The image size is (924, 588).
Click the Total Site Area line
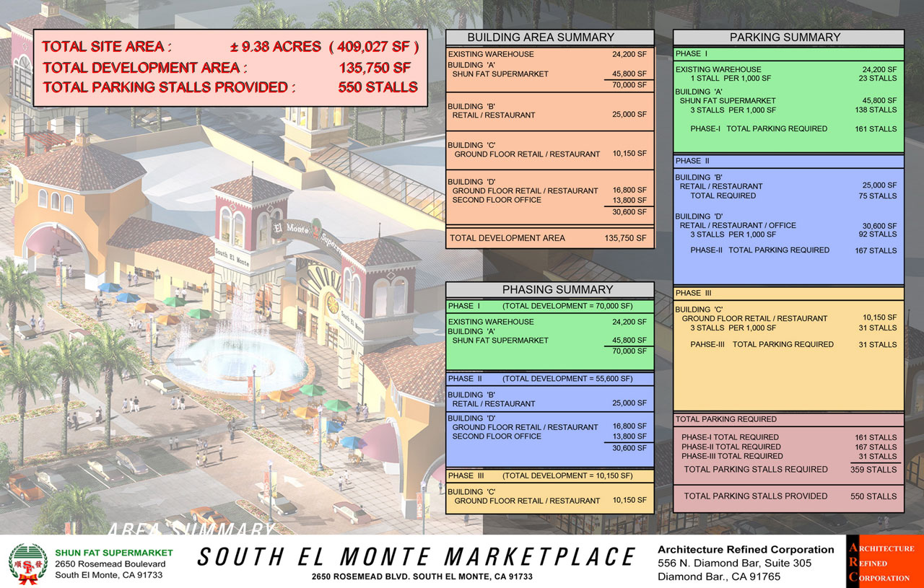pos(230,48)
